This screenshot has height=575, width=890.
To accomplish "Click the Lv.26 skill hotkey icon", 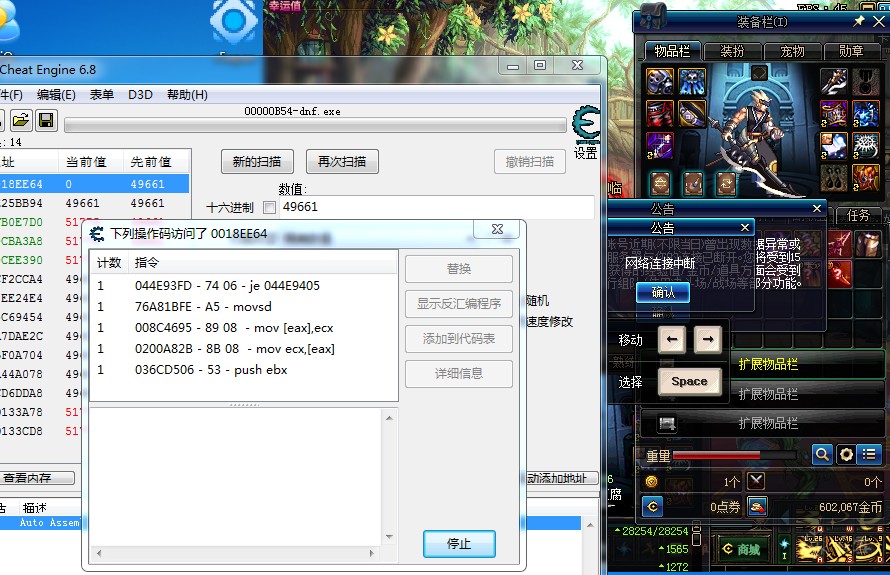I will click(810, 549).
